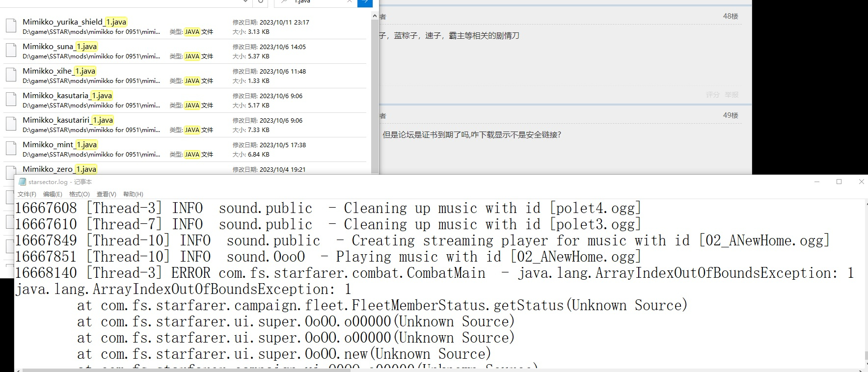
Task: Open the 文件(F) menu in Notepad
Action: pyautogui.click(x=27, y=194)
